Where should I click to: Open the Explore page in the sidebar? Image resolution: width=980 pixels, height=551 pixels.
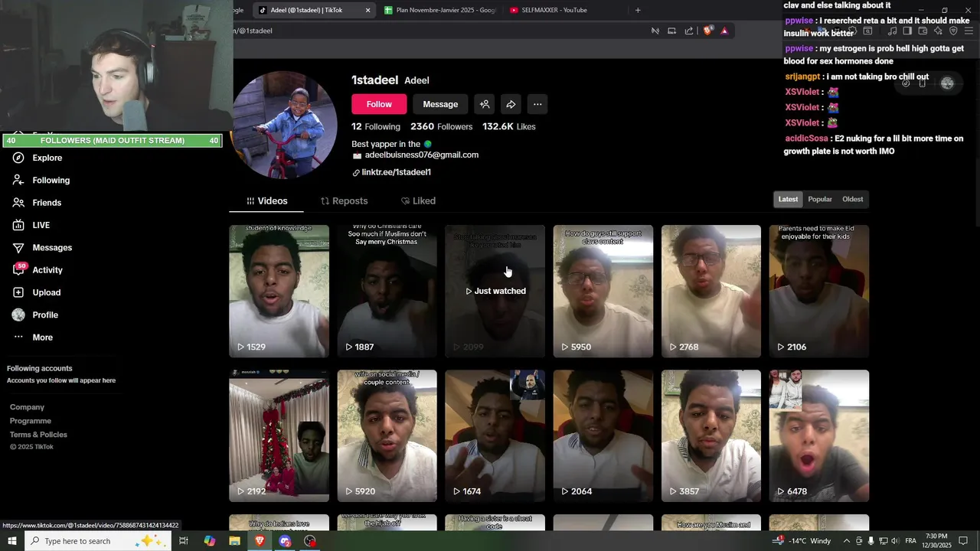pos(38,158)
